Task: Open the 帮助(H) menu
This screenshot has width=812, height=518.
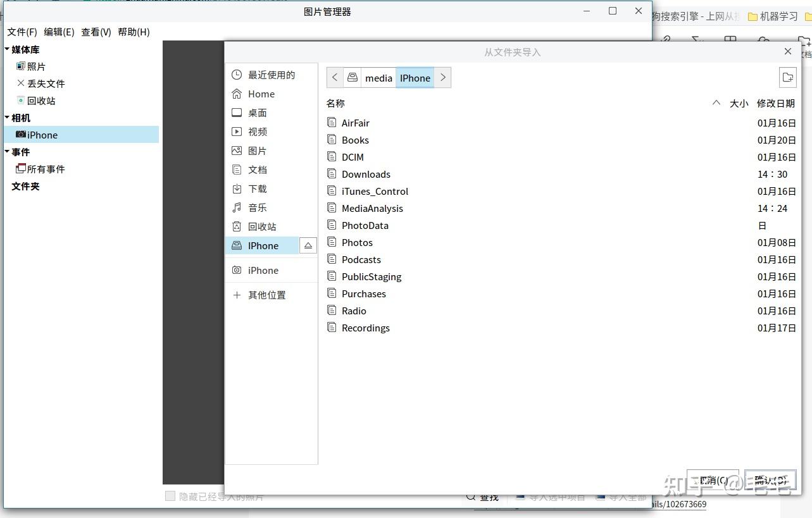Action: [x=134, y=32]
